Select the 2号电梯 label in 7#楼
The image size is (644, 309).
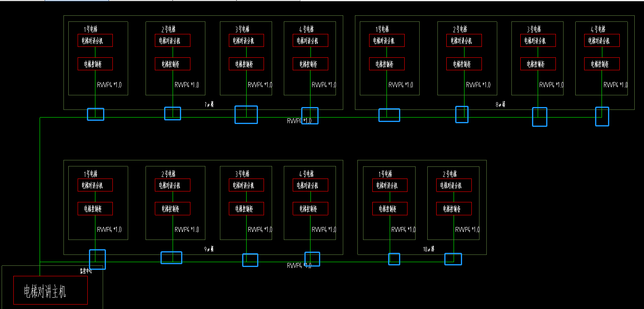pos(168,29)
